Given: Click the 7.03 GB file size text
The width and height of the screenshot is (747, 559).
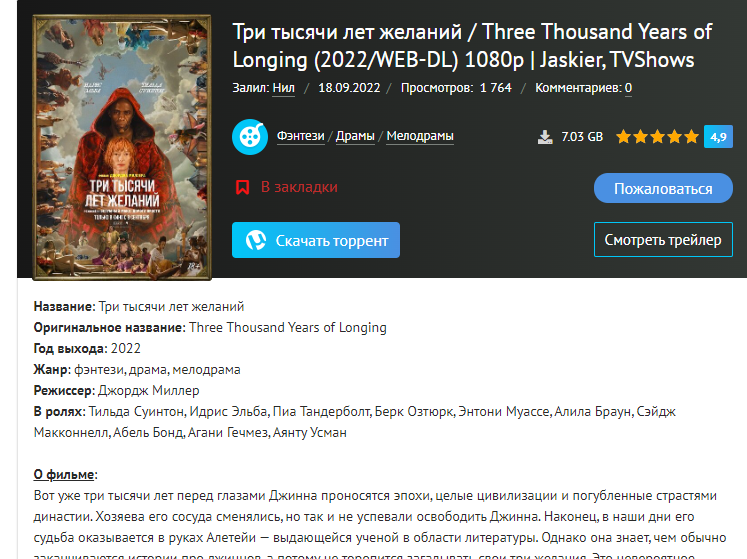Looking at the screenshot, I should tap(582, 137).
